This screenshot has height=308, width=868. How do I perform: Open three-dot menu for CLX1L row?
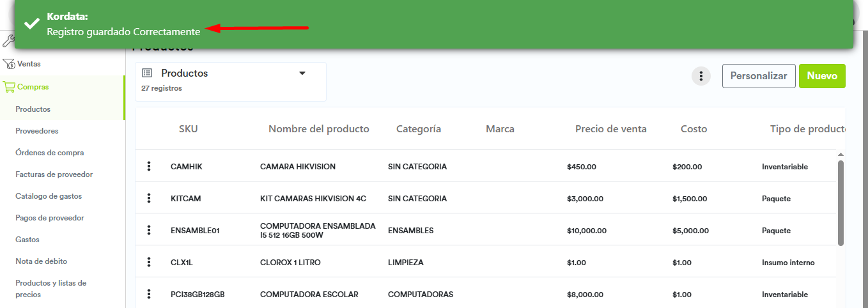(x=149, y=262)
